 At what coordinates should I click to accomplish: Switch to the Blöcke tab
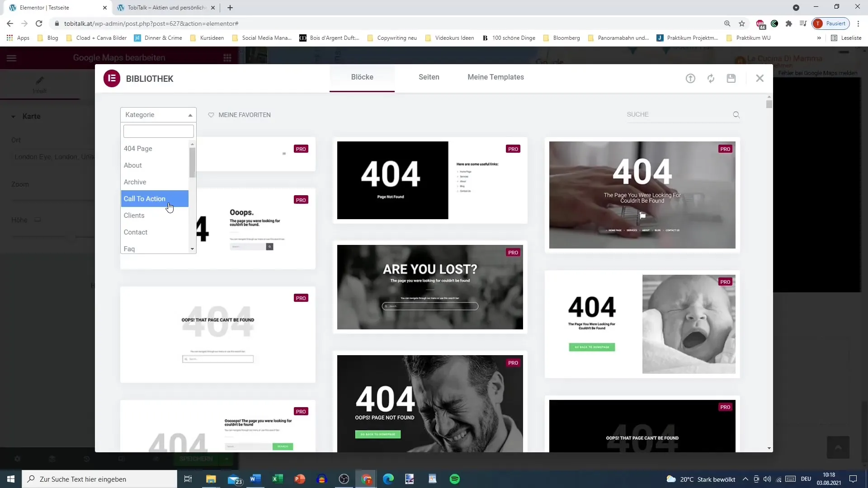(x=362, y=77)
